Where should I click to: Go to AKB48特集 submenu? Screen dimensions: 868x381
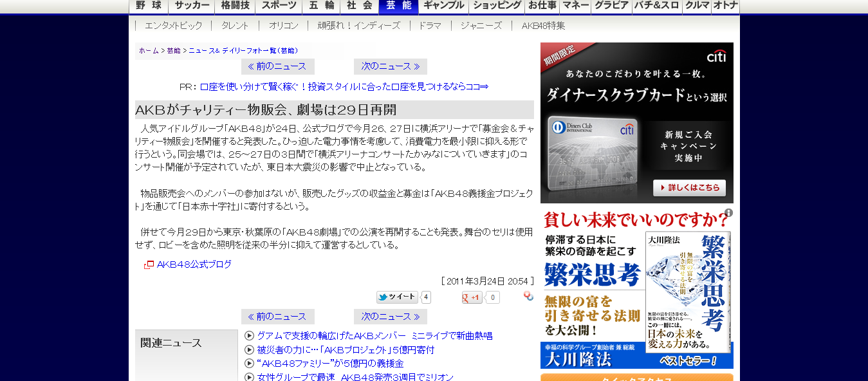coord(544,26)
